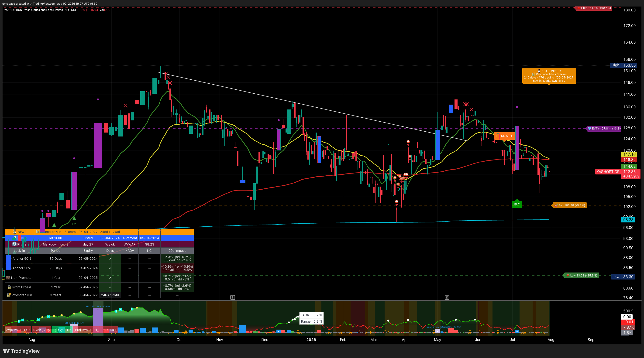Image resolution: width=644 pixels, height=358 pixels.
Task: Click the −1.10 (−0.97%) change value
Action: [88, 10]
